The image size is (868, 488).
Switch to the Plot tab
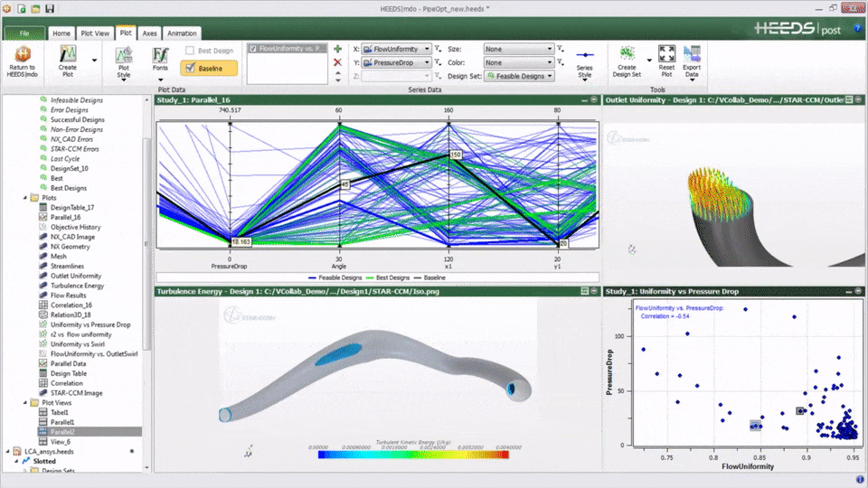click(x=126, y=33)
